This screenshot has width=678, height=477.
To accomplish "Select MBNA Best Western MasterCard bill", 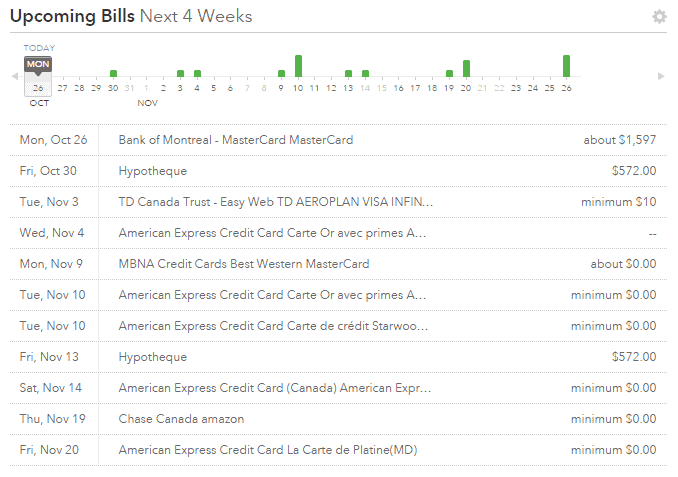I will coord(243,264).
